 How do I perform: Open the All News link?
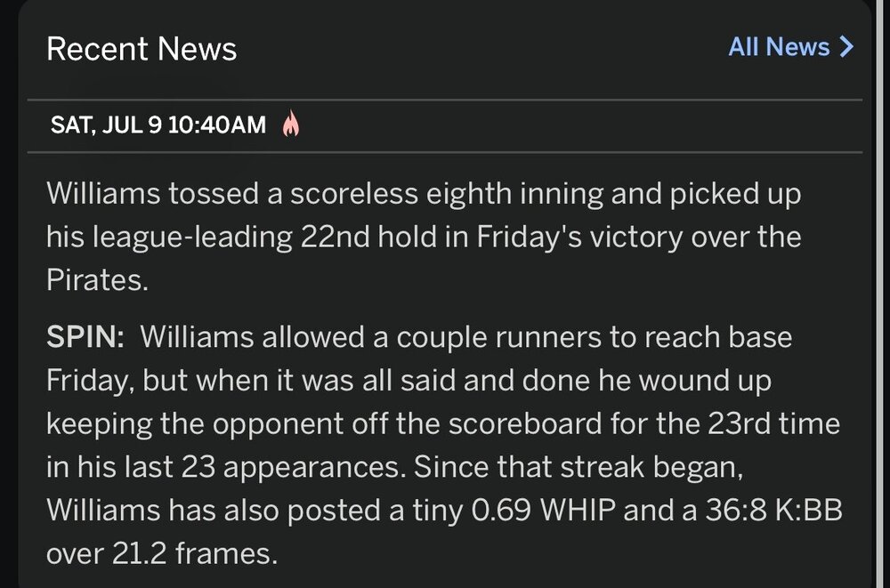click(x=779, y=47)
